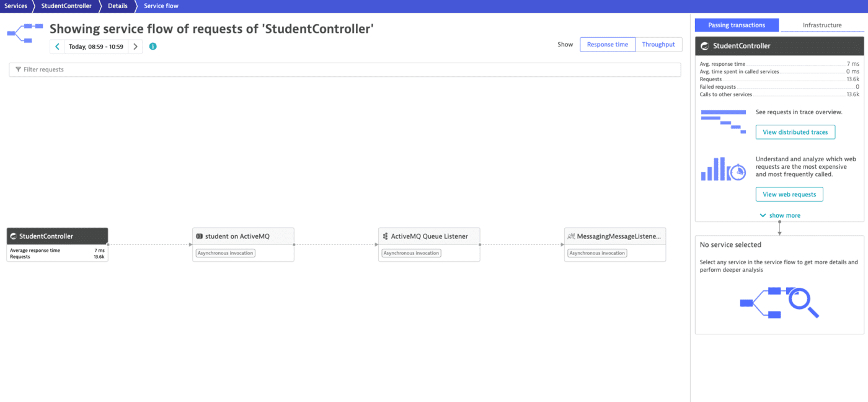868x402 pixels.
Task: Go to previous timeframe with the left chevron
Action: [x=56, y=46]
